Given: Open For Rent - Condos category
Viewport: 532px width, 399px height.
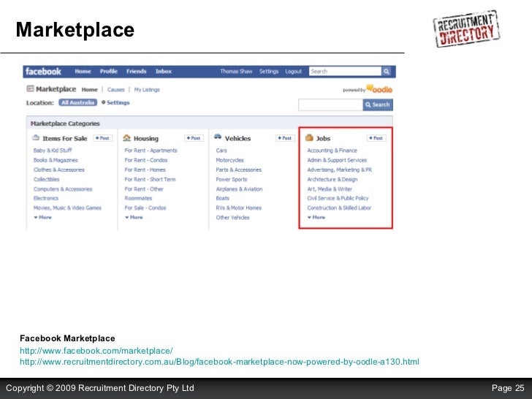Looking at the screenshot, I should click(x=146, y=160).
